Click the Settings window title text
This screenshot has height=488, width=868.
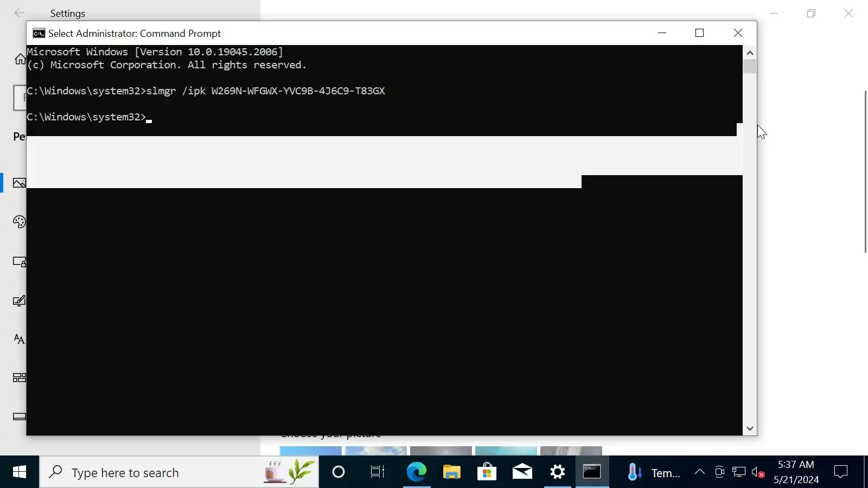tap(68, 14)
